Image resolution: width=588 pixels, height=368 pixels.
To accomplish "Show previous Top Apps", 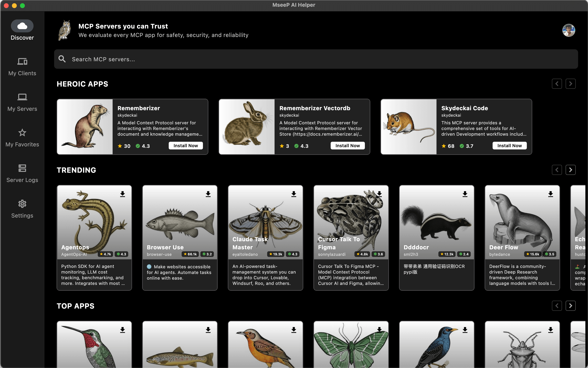I will click(557, 306).
